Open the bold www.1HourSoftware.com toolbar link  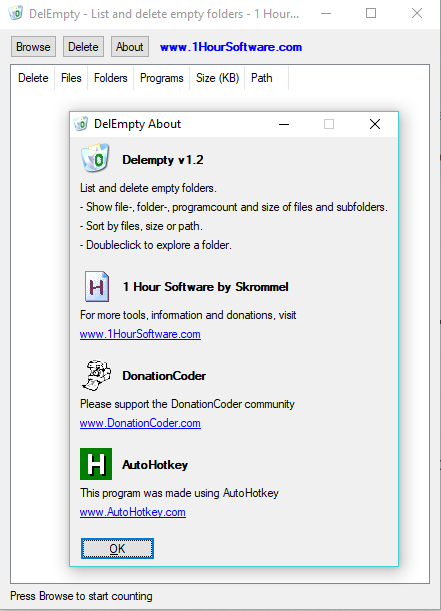(231, 47)
